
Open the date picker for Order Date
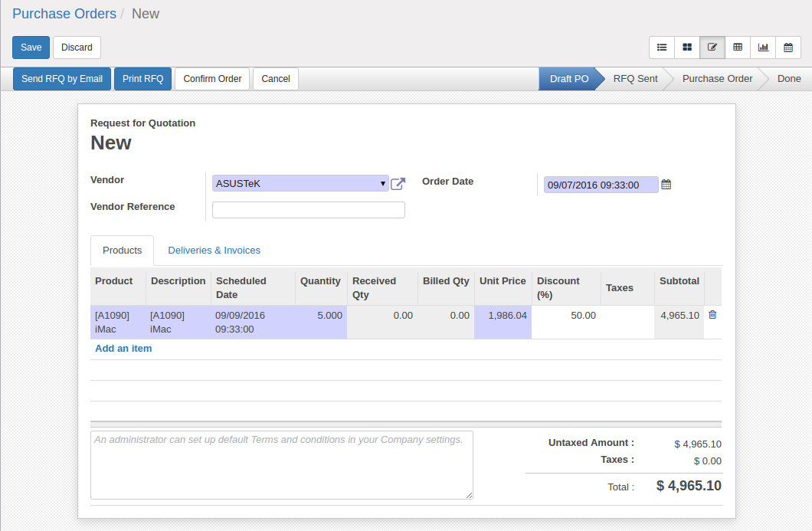pyautogui.click(x=665, y=184)
